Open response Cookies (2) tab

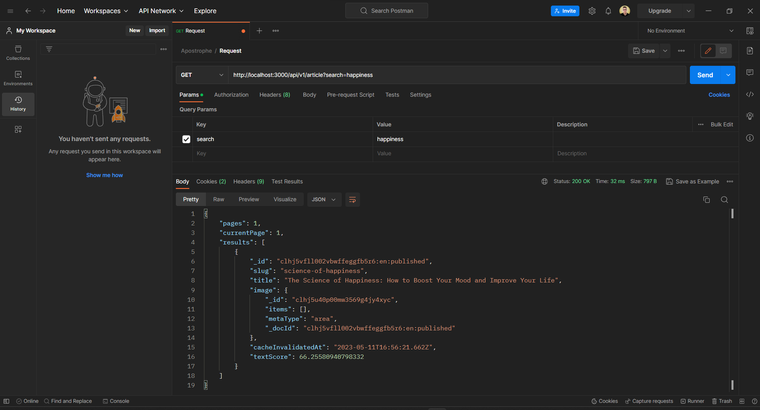coord(211,182)
